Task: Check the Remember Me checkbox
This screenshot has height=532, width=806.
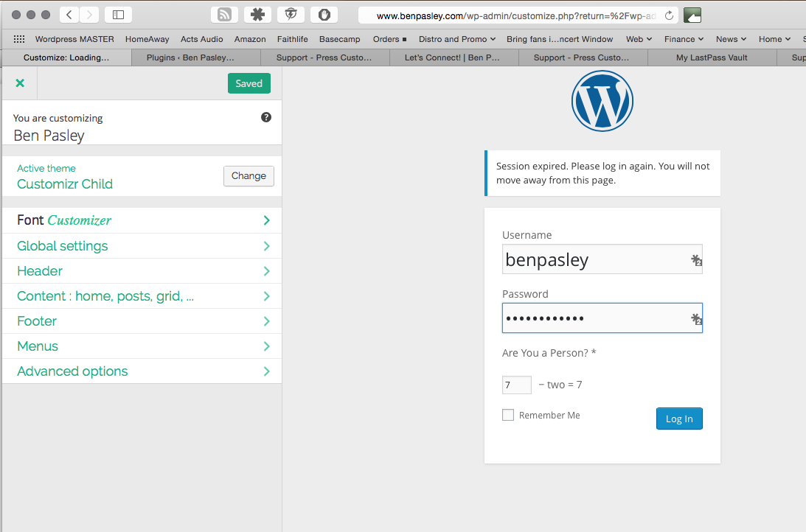Action: tap(508, 415)
